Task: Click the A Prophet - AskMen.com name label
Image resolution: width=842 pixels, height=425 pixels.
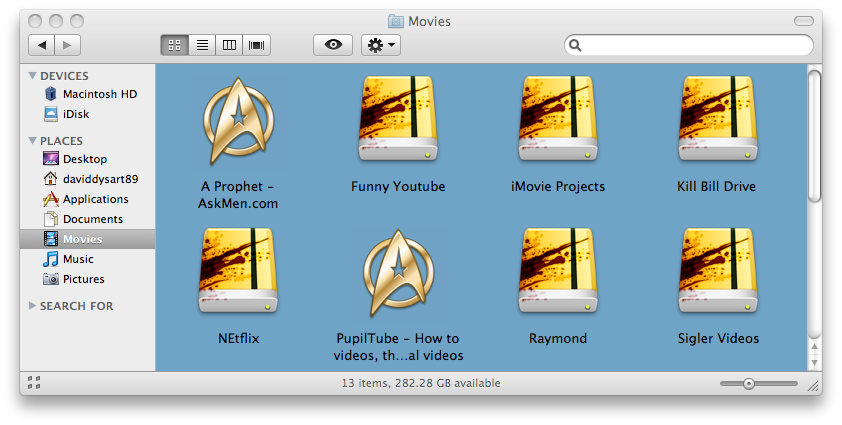Action: 238,195
